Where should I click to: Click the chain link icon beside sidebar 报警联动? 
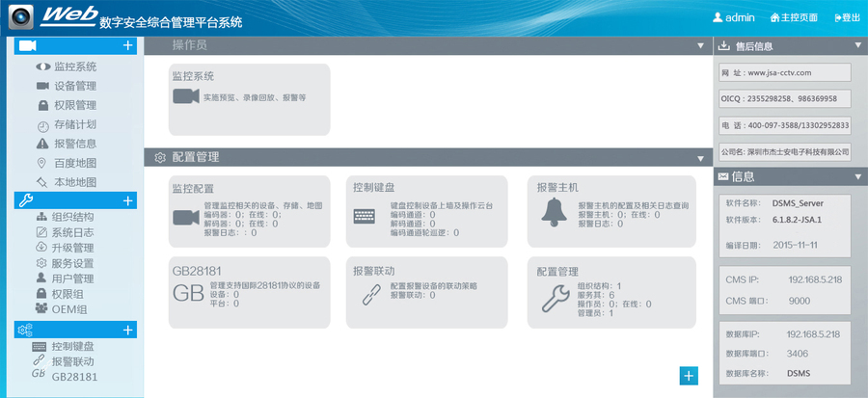tap(40, 360)
